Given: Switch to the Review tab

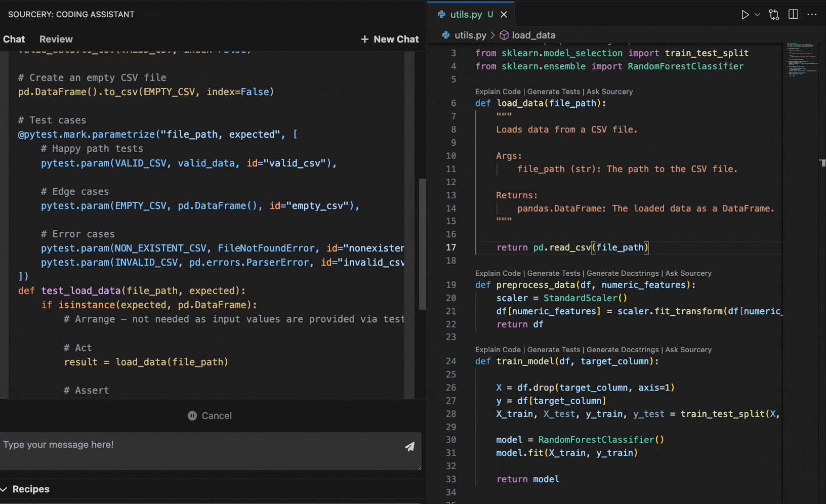Looking at the screenshot, I should 56,39.
